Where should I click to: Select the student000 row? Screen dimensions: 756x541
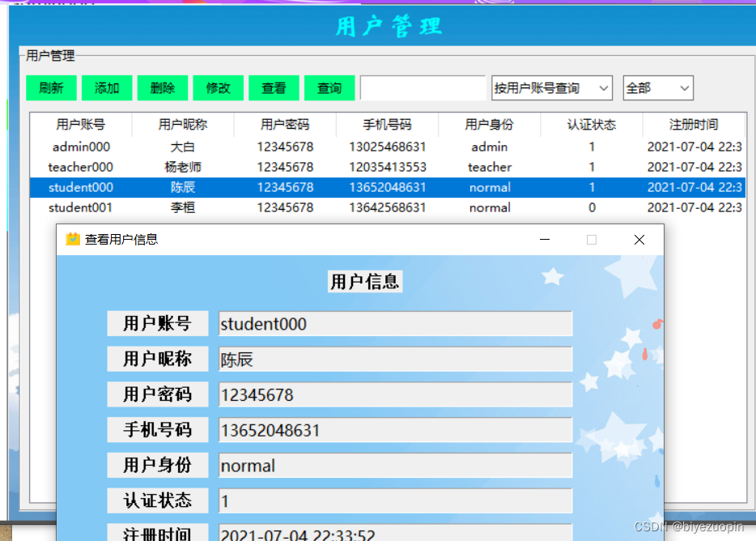388,187
